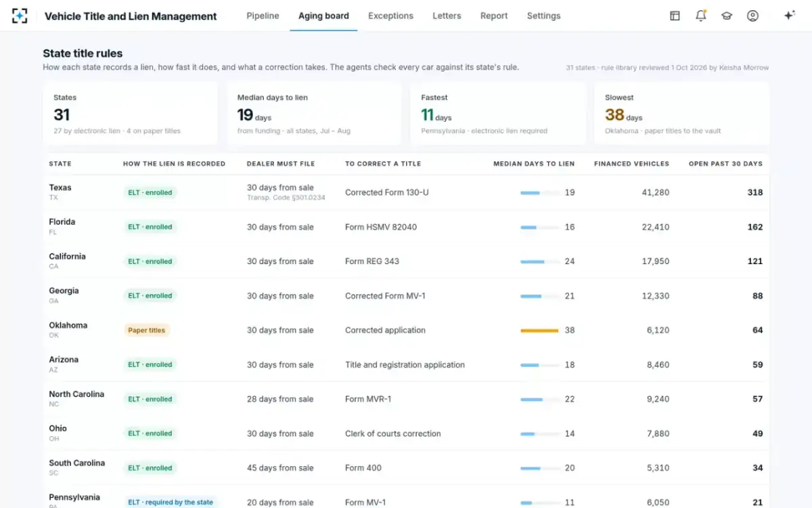Image resolution: width=812 pixels, height=508 pixels.
Task: Click the app logo icon
Action: pos(20,16)
